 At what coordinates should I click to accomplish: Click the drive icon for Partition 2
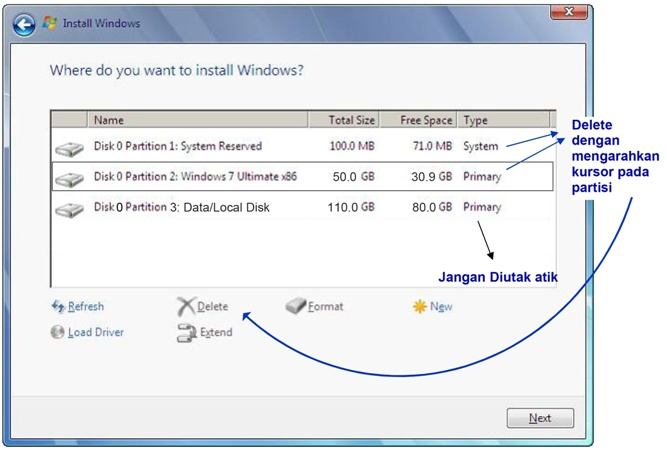pos(69,179)
